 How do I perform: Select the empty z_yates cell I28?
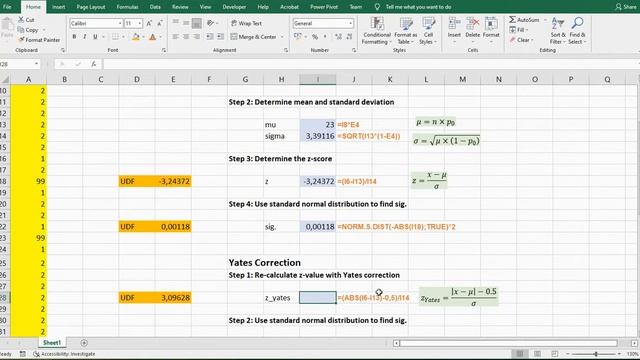318,298
